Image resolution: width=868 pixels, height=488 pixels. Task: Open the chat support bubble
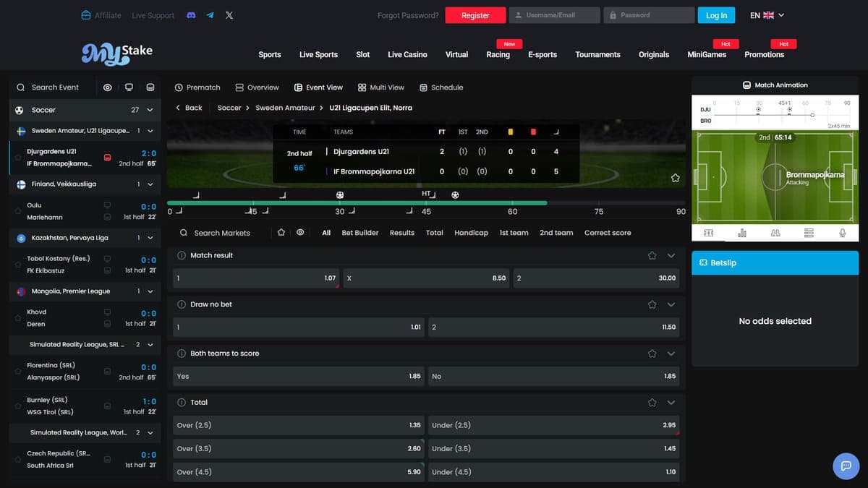pyautogui.click(x=846, y=466)
